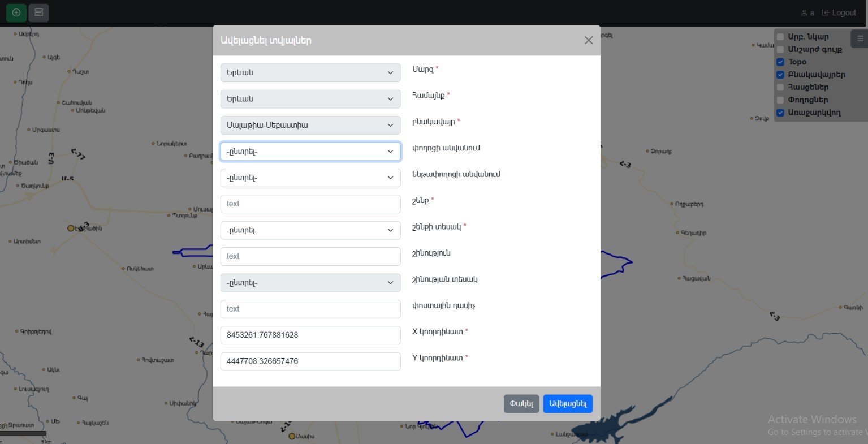Open the շենքի տեսակ dropdown
The height and width of the screenshot is (444, 868).
tap(310, 230)
